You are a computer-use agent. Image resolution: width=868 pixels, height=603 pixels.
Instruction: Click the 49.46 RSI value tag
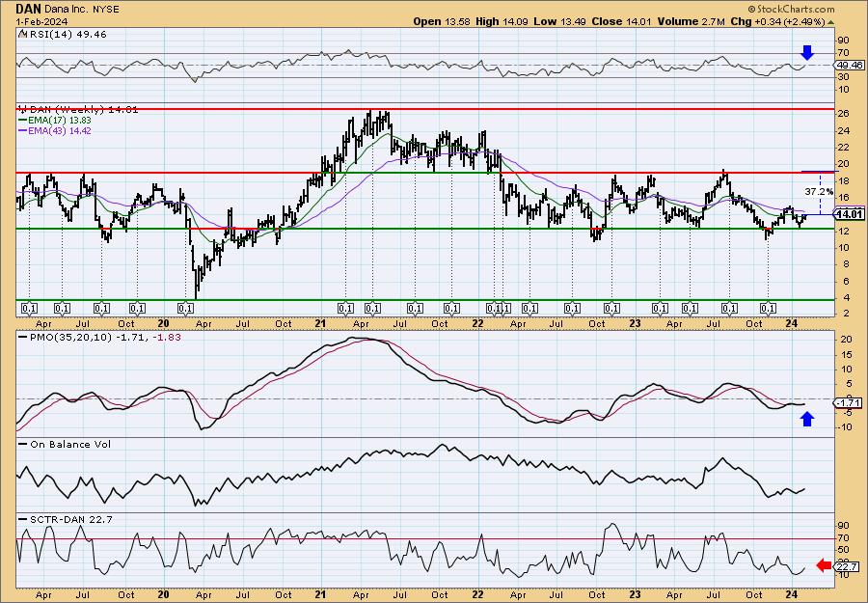click(x=850, y=66)
